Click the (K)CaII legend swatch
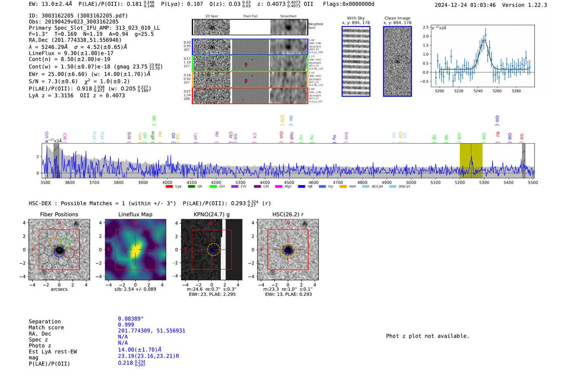This screenshot has width=576, height=392. point(365,187)
